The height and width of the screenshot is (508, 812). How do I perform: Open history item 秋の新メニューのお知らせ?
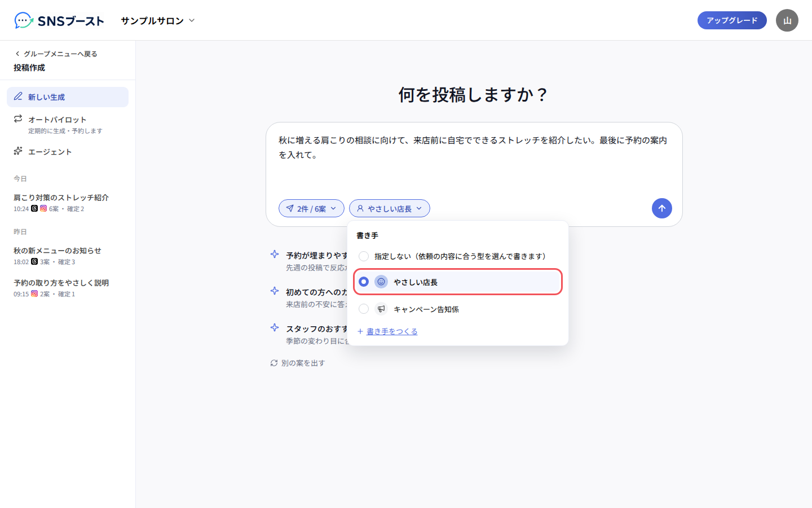tap(68, 256)
